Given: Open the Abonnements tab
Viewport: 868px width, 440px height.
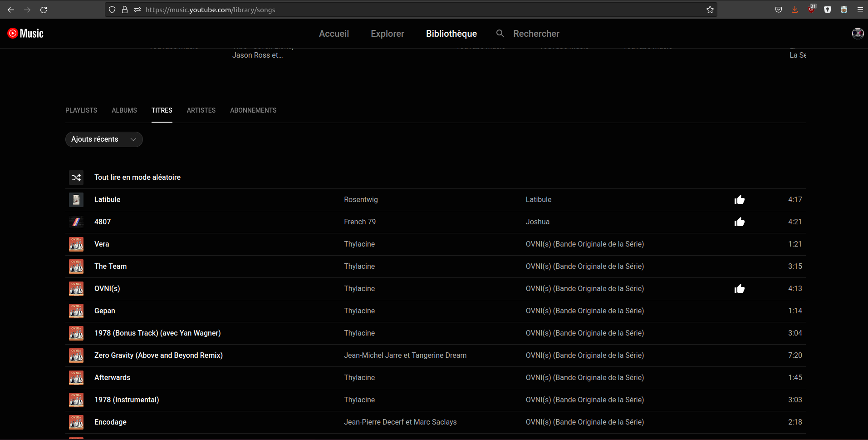Looking at the screenshot, I should [253, 110].
